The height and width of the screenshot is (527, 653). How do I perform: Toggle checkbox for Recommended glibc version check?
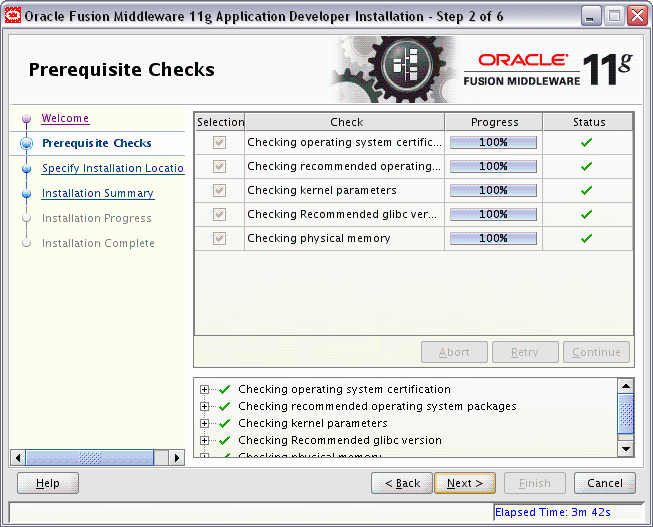pyautogui.click(x=219, y=215)
